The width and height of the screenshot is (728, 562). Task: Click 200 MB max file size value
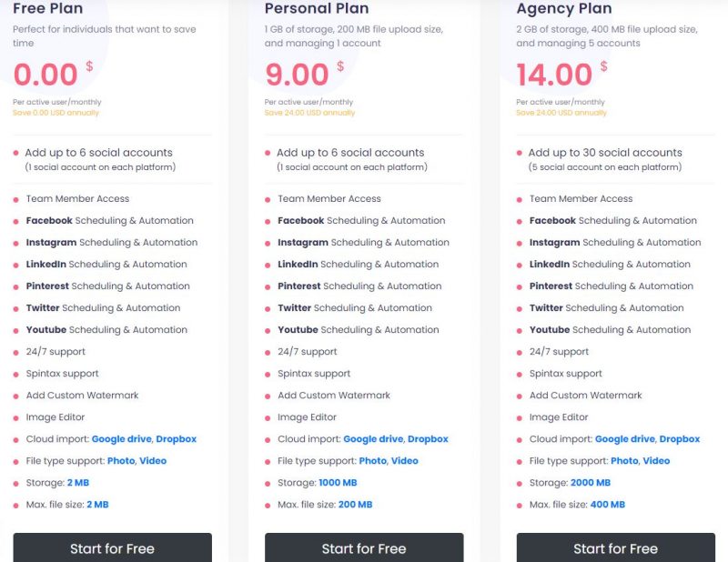[355, 504]
